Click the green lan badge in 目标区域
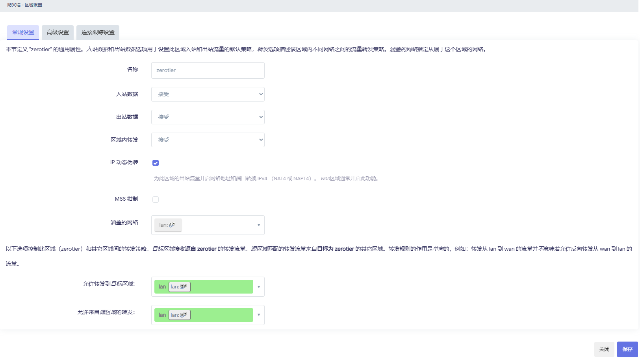Screen dimensions: 640x364 (162, 286)
